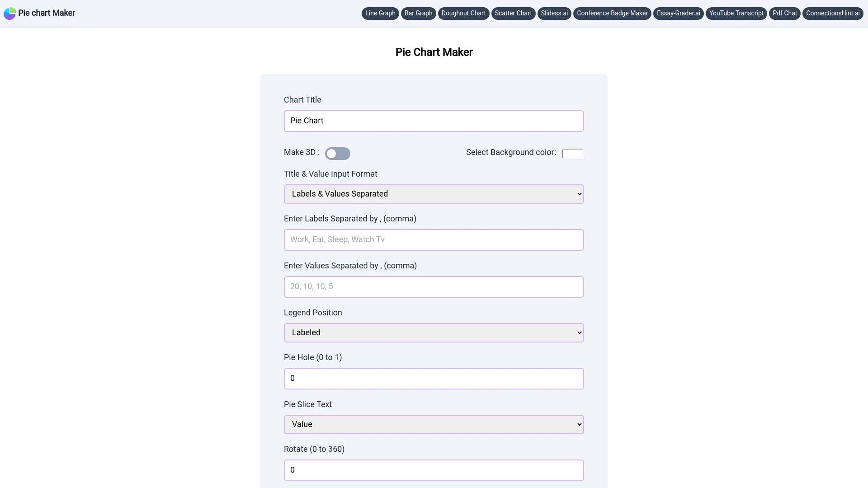Click the Rotate value input field

[x=434, y=470]
